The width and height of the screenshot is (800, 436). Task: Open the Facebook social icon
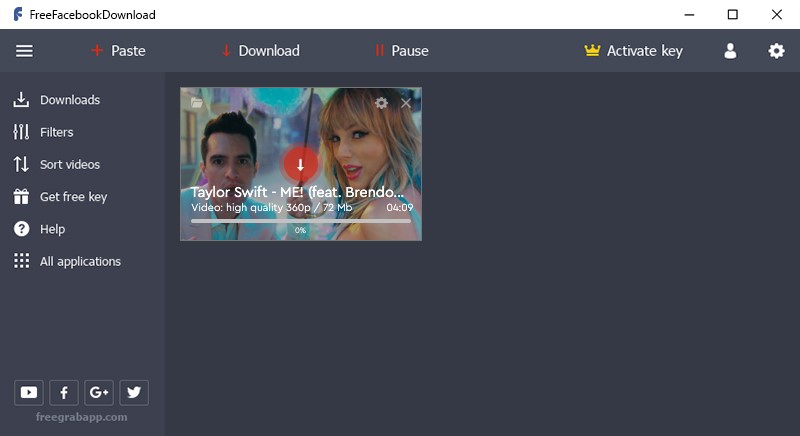[64, 392]
